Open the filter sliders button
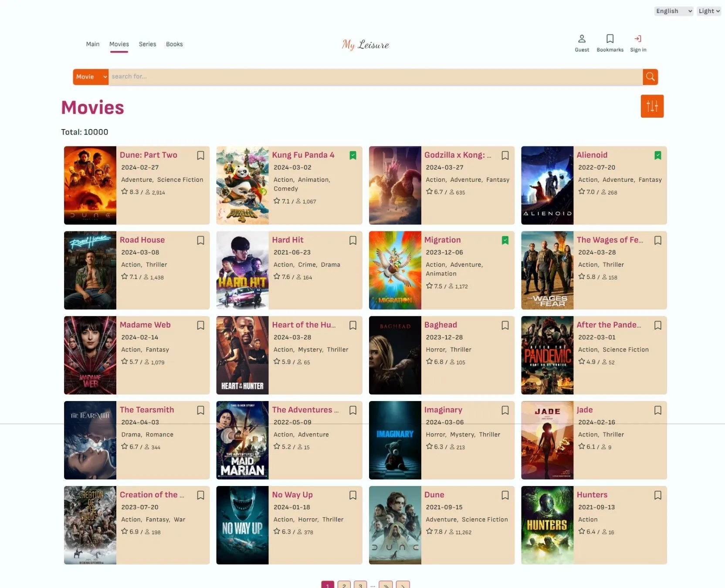This screenshot has width=725, height=588. 652,106
